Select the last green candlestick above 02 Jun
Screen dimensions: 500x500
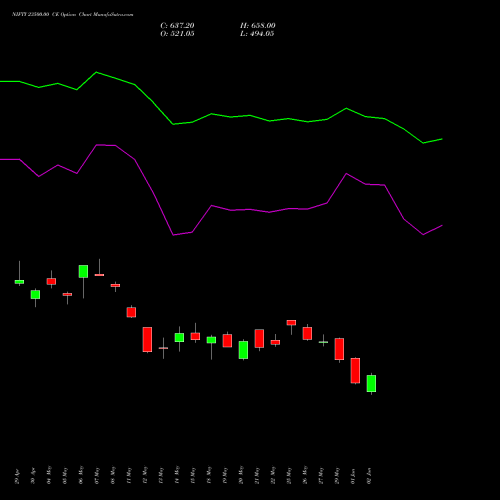tap(371, 383)
